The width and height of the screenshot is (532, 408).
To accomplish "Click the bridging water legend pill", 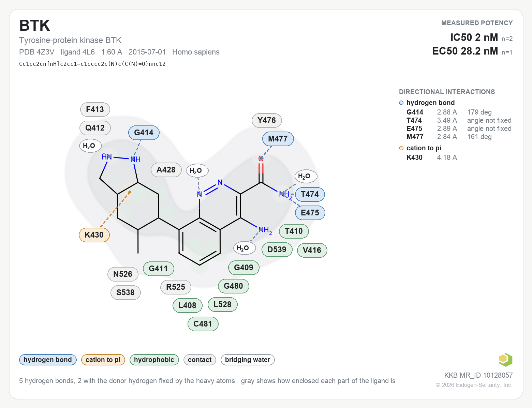I will [248, 360].
